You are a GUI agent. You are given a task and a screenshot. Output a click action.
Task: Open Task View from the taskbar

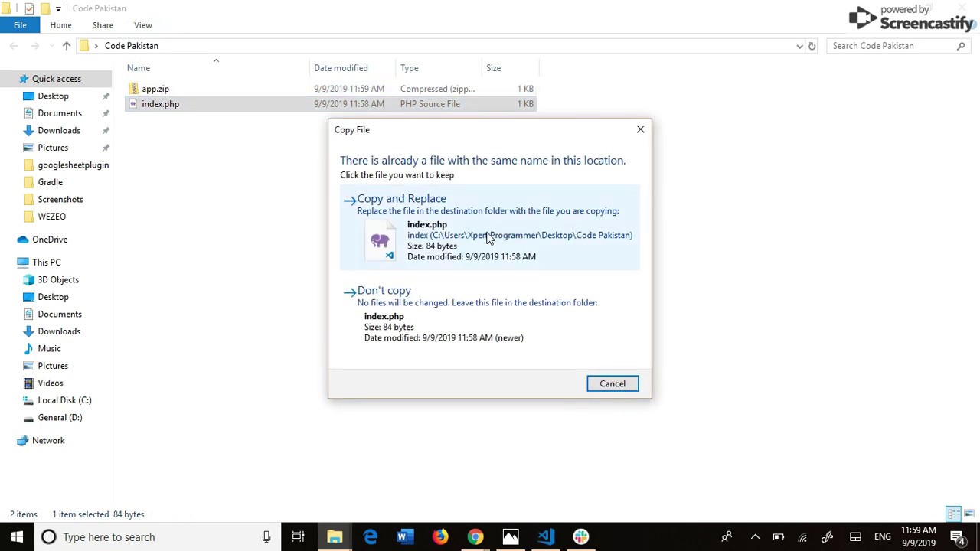pos(299,537)
